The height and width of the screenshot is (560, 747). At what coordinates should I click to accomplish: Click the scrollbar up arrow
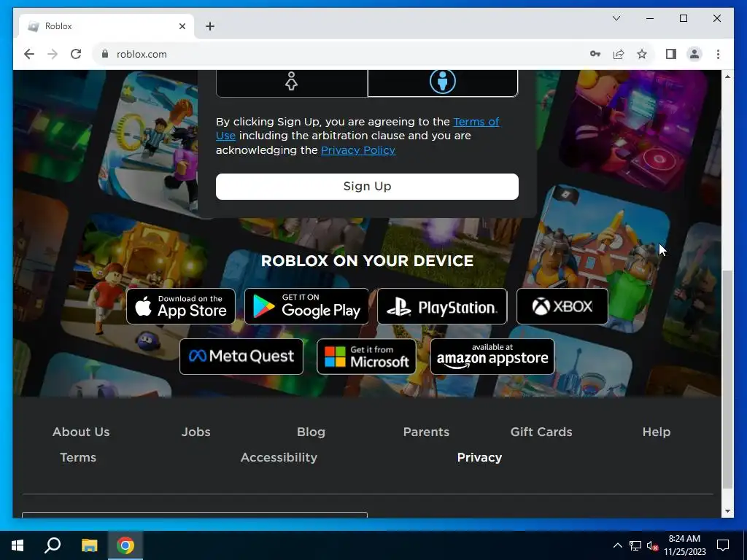727,76
